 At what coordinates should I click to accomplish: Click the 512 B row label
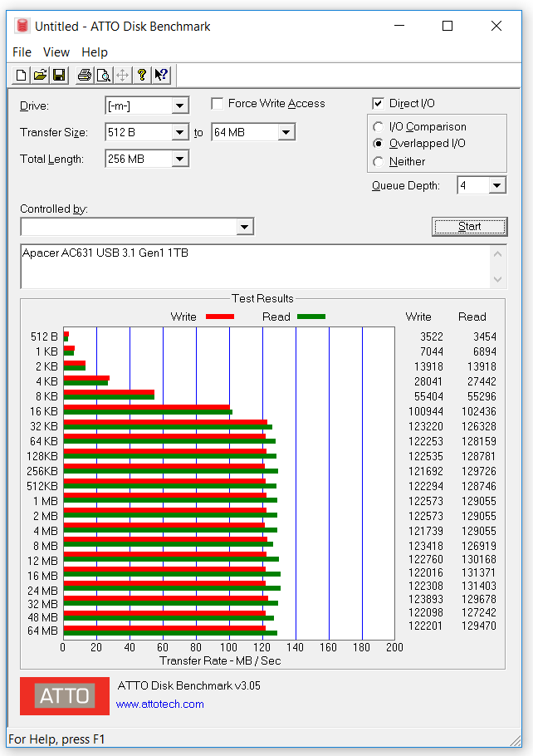44,336
